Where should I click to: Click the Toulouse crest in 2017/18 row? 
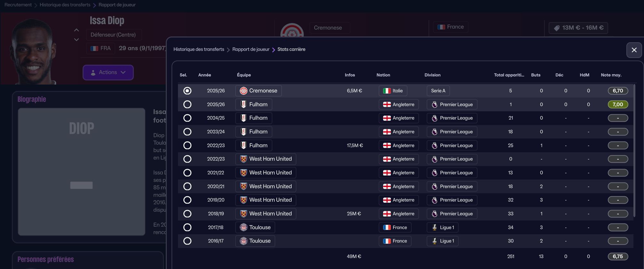pyautogui.click(x=244, y=227)
